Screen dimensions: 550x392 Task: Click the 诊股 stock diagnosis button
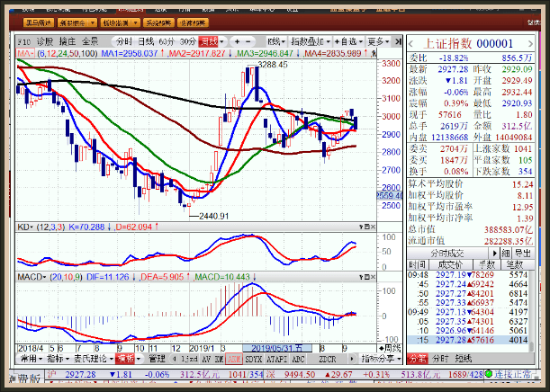45,42
